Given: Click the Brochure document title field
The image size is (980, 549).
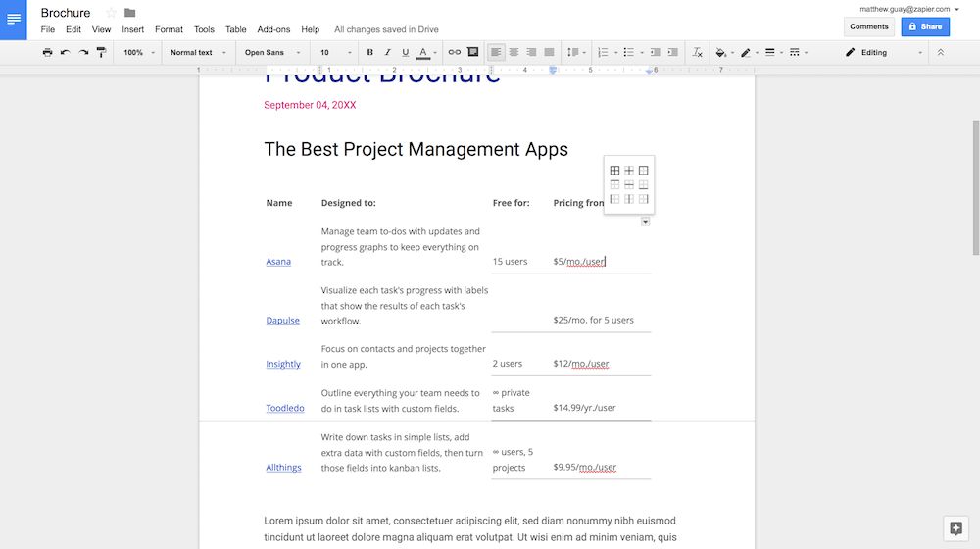Looking at the screenshot, I should 66,13.
